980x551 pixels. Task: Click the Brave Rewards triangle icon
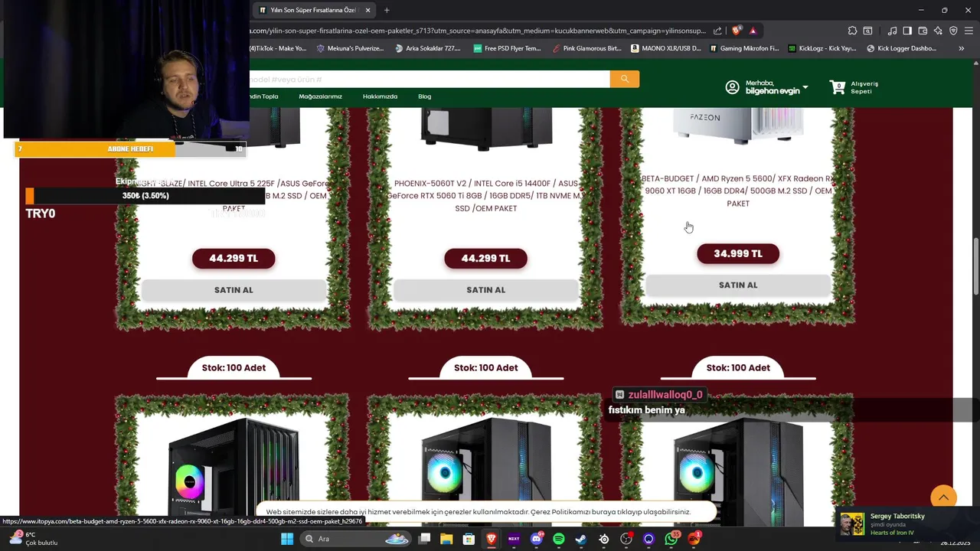(x=753, y=31)
